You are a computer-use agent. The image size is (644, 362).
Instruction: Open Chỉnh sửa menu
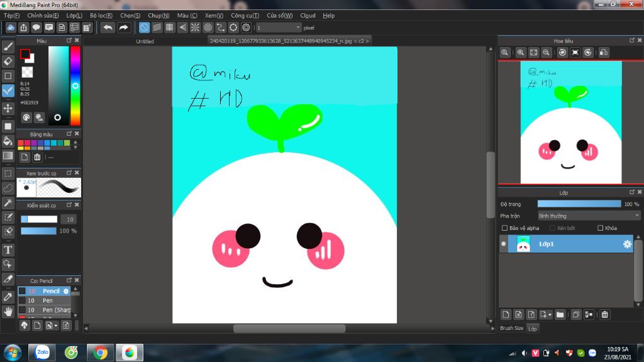pos(43,16)
